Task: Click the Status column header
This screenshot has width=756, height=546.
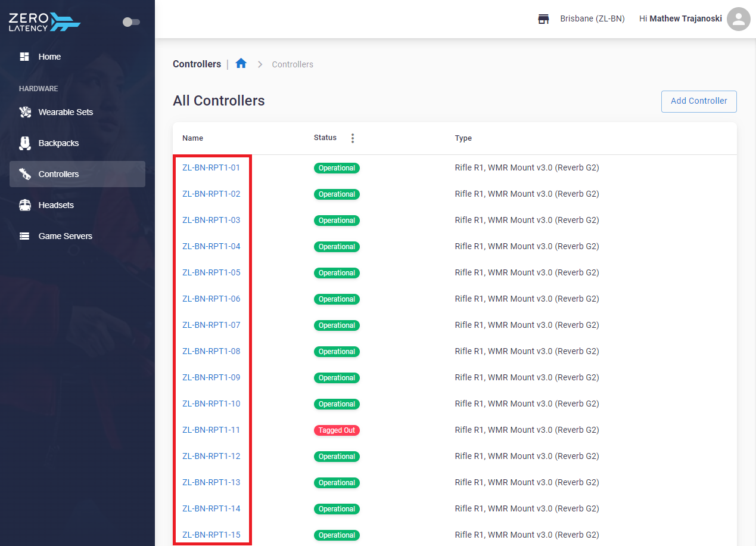Action: click(325, 138)
